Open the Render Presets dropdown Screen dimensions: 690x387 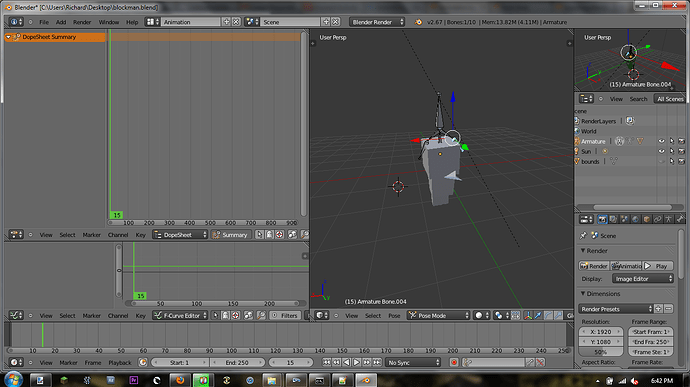click(615, 309)
